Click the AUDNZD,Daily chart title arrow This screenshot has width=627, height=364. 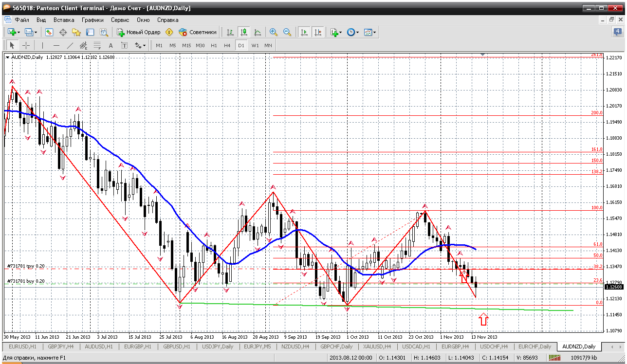7,57
